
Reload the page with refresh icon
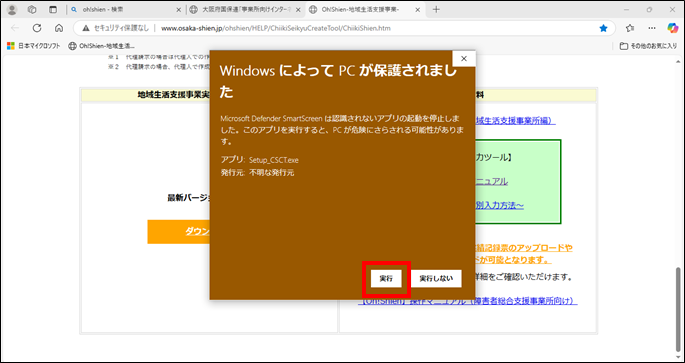[37, 28]
